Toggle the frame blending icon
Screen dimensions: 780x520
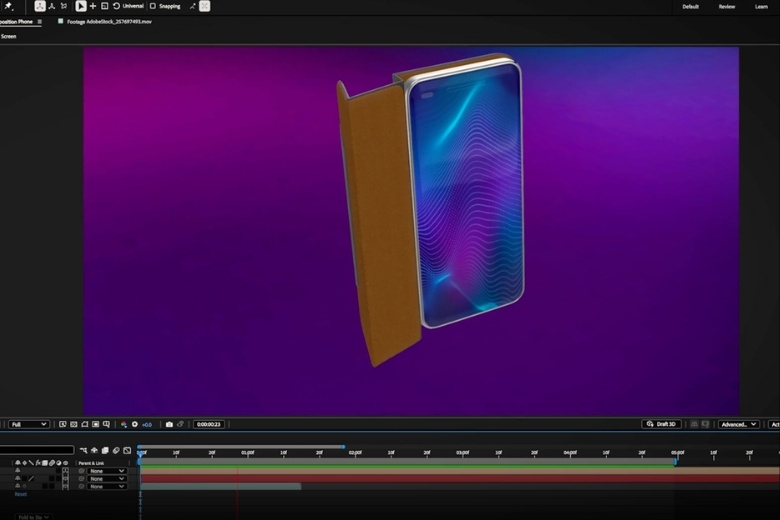click(x=105, y=450)
